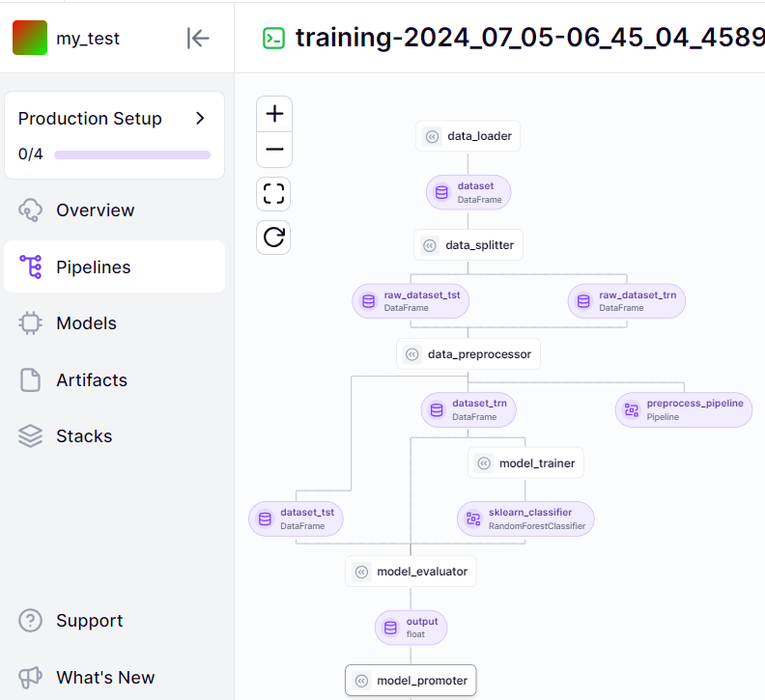Navigate to Artifacts page

click(91, 380)
